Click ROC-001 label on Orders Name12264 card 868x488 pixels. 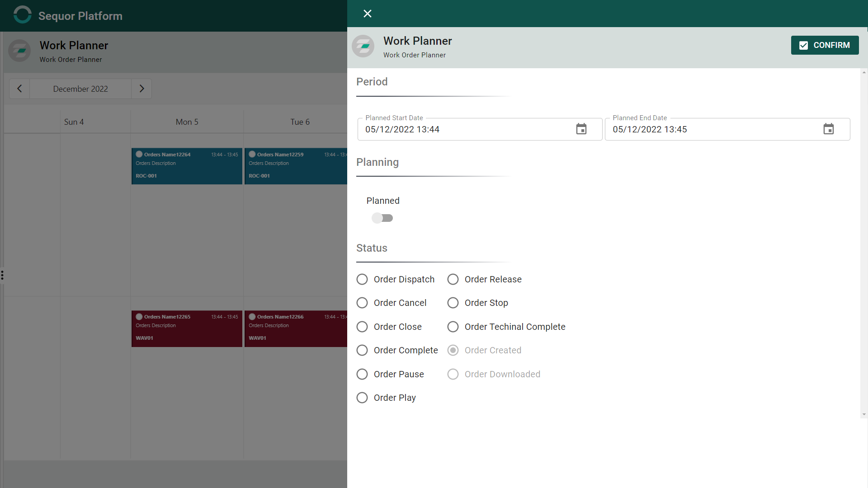146,176
